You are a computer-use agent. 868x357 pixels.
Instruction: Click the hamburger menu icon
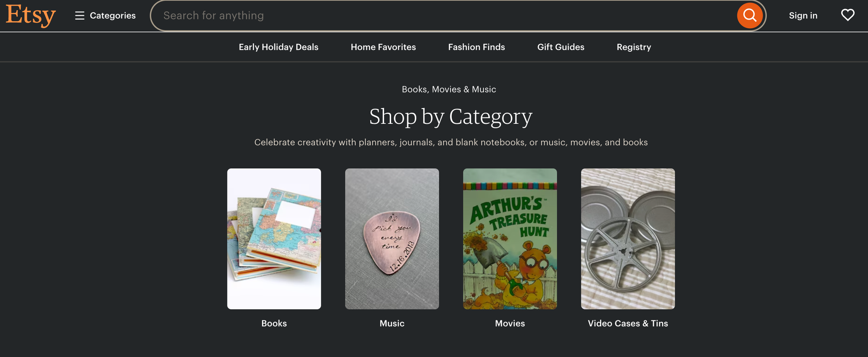pyautogui.click(x=80, y=15)
